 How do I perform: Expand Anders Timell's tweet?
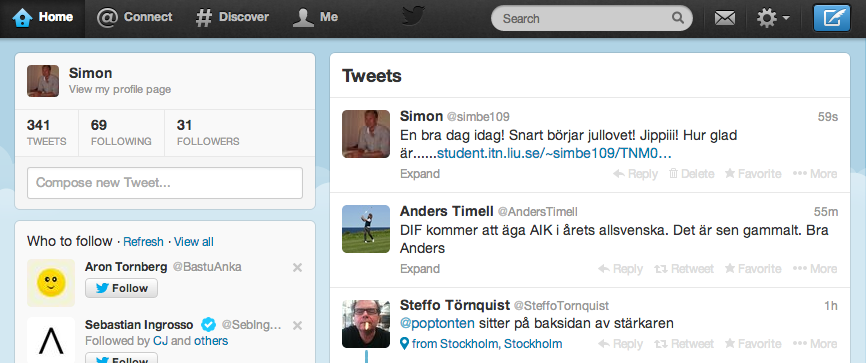click(420, 269)
